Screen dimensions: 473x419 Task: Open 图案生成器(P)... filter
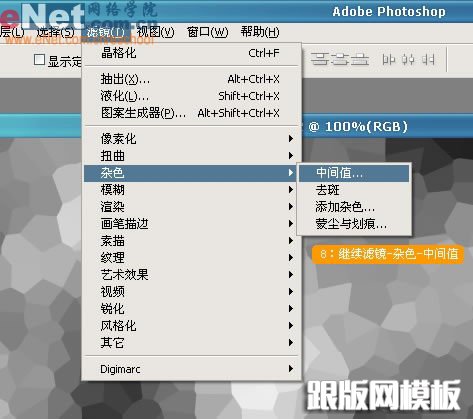point(191,113)
